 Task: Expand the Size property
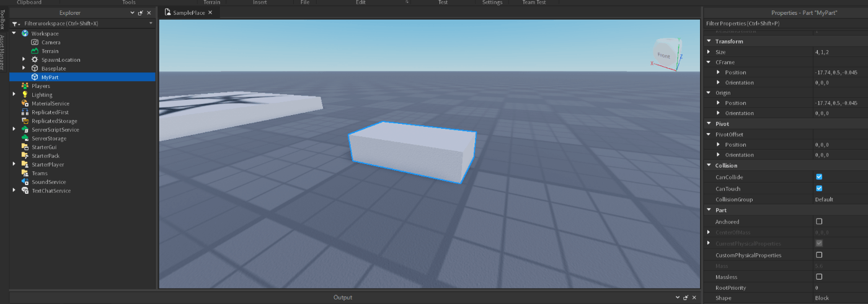pyautogui.click(x=709, y=52)
